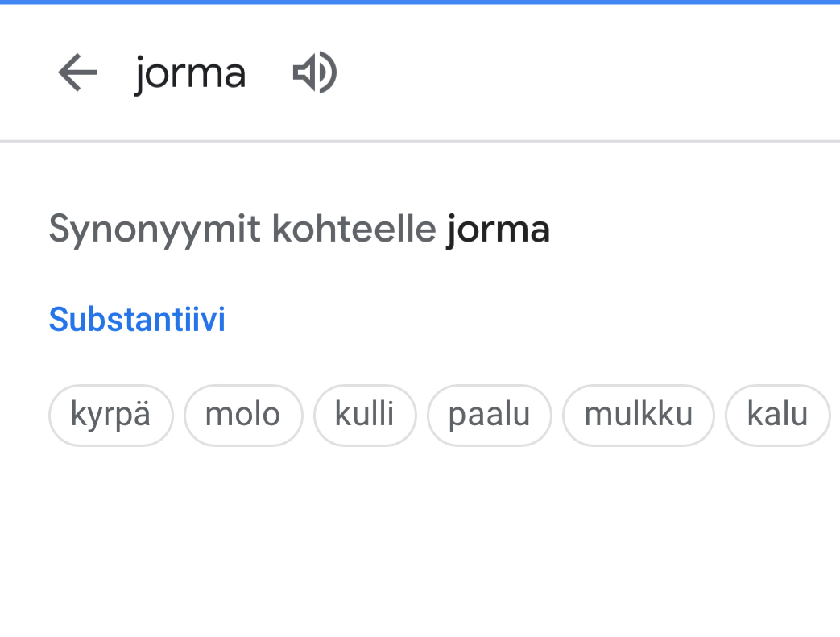Pick the 'mulkku' synonym chip
Image resolution: width=840 pixels, height=637 pixels.
[638, 415]
